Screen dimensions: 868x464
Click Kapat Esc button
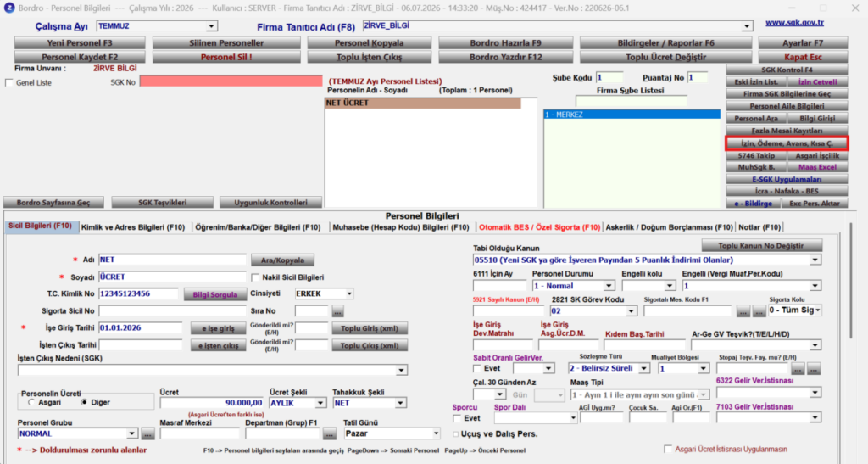coord(803,57)
